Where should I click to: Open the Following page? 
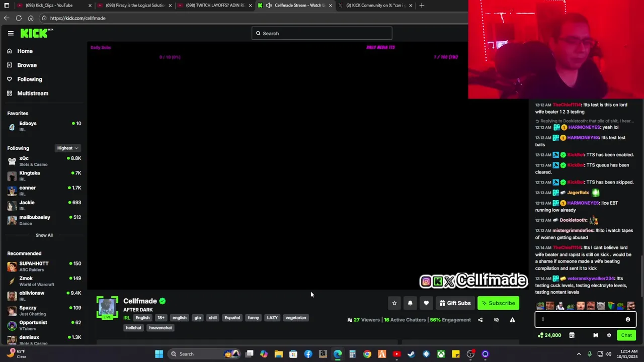click(x=29, y=79)
